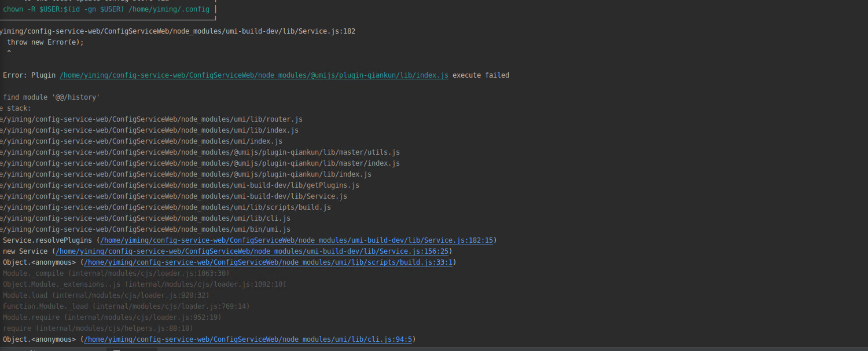Viewport: 868px width, 351px height.
Task: Click the stack line ending in getPlugins.js
Action: 179,185
